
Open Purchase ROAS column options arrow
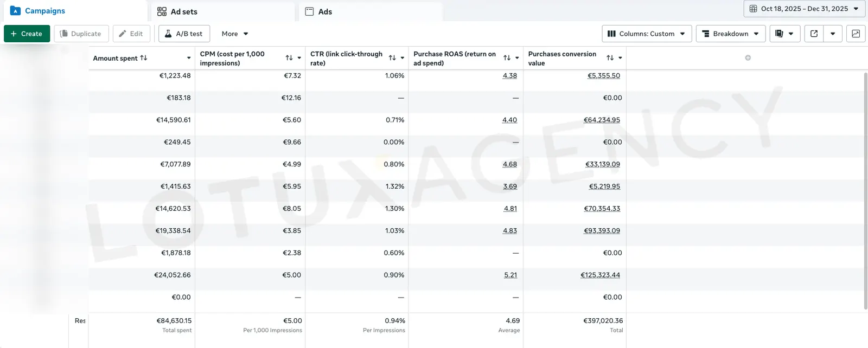coord(517,58)
